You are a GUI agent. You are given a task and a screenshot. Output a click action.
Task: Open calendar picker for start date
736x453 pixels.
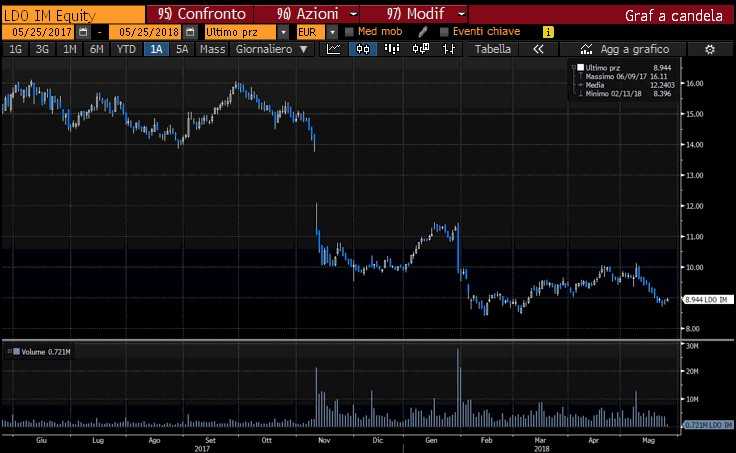coord(83,32)
